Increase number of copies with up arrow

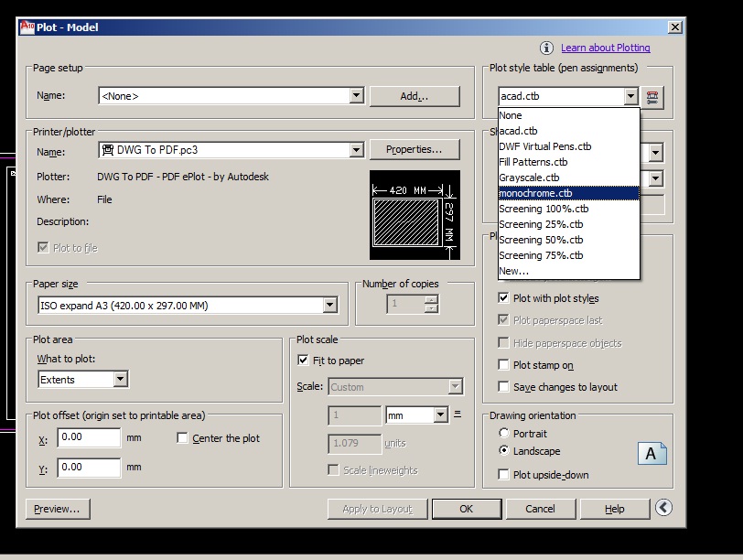click(431, 299)
